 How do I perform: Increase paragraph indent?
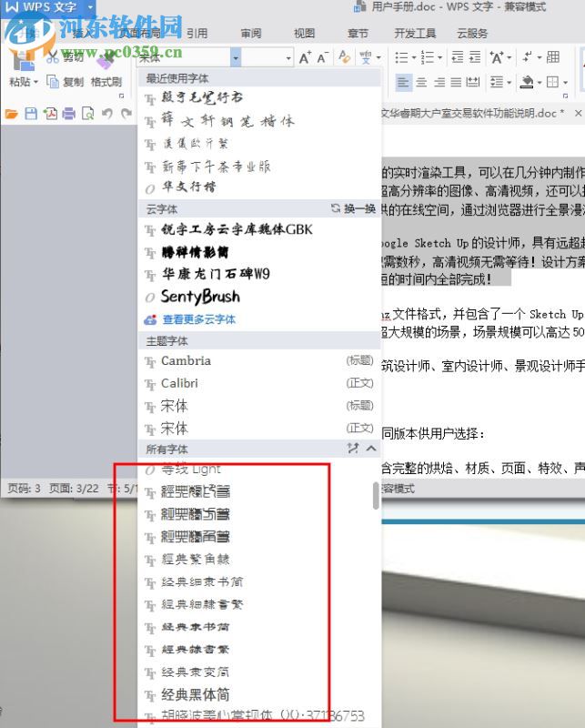pyautogui.click(x=475, y=57)
